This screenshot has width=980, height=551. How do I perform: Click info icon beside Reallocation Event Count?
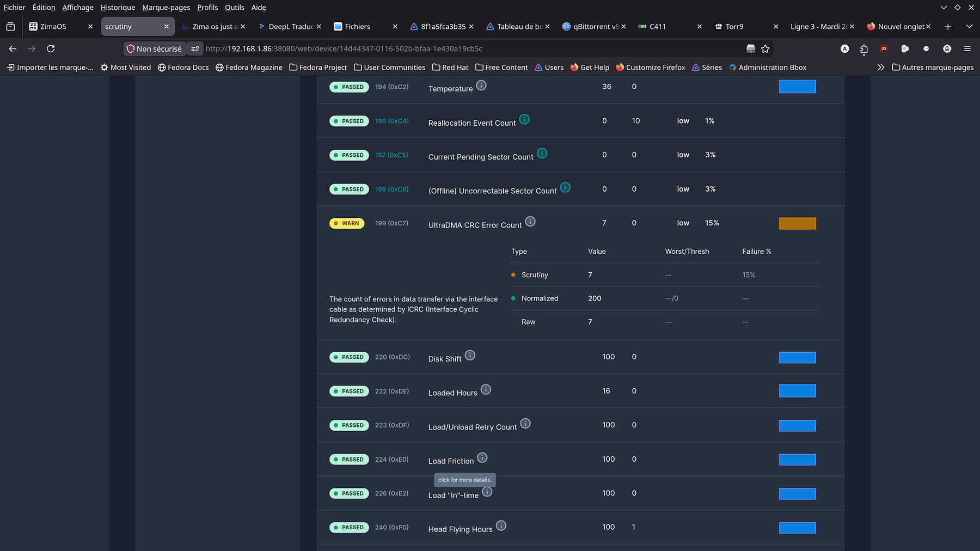524,119
